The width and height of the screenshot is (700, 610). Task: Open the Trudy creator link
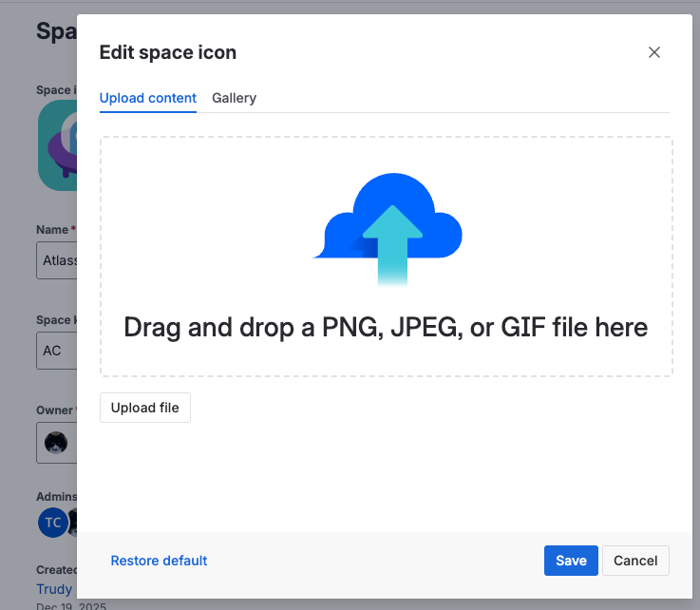click(x=54, y=589)
